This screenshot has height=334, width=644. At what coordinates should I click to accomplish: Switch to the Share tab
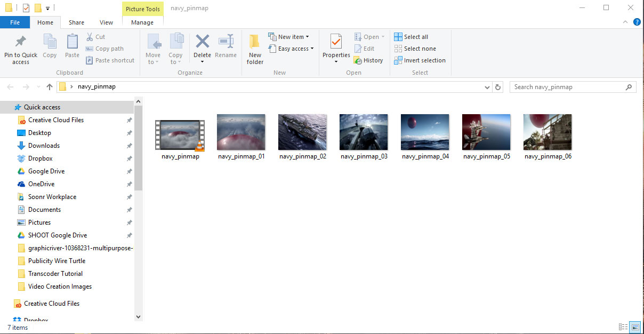pos(76,22)
